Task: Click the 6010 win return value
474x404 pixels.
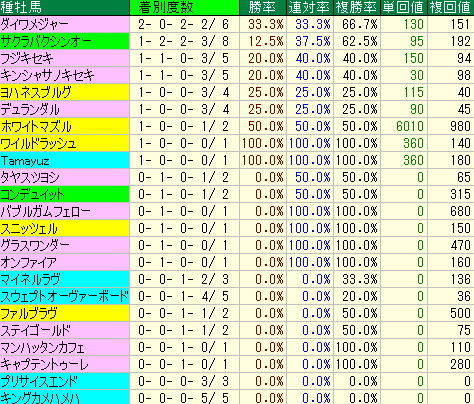Action: pyautogui.click(x=410, y=126)
